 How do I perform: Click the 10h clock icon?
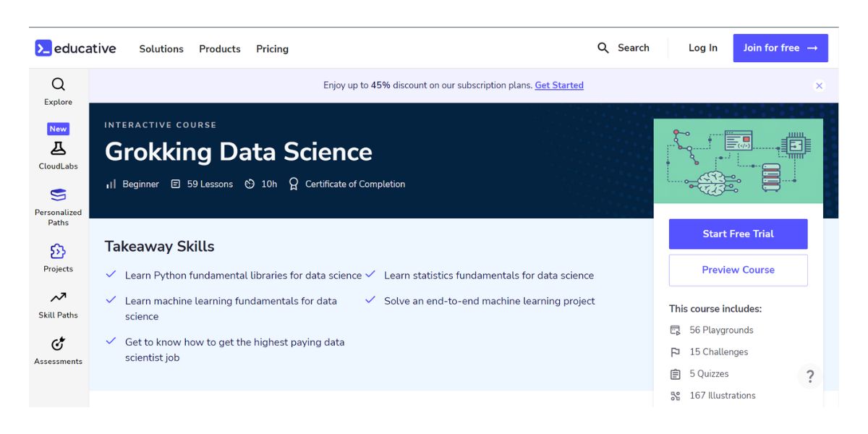point(250,184)
